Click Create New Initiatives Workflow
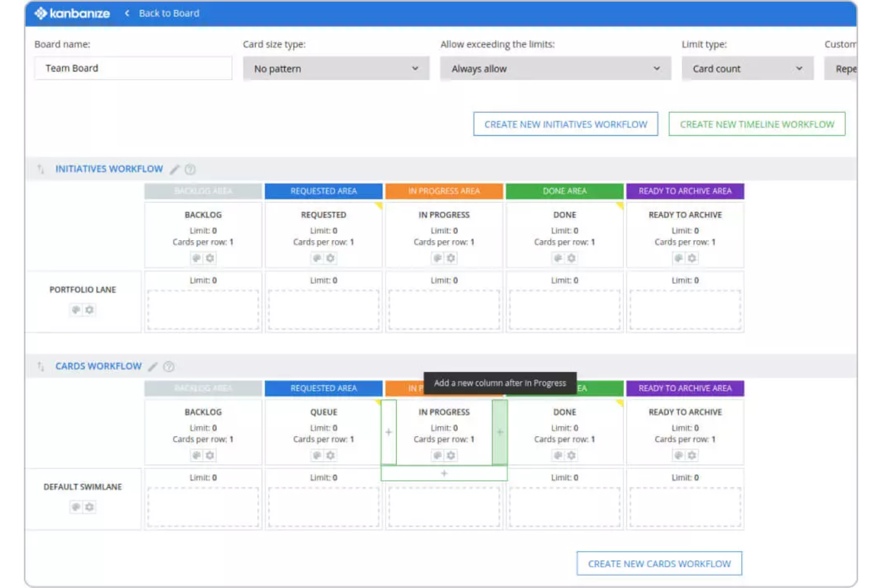This screenshot has width=882, height=588. (x=565, y=124)
